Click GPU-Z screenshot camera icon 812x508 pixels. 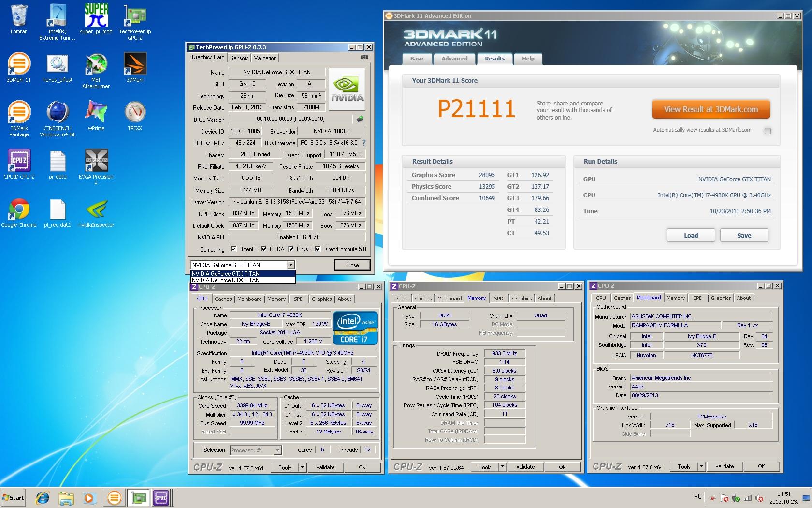[x=364, y=57]
